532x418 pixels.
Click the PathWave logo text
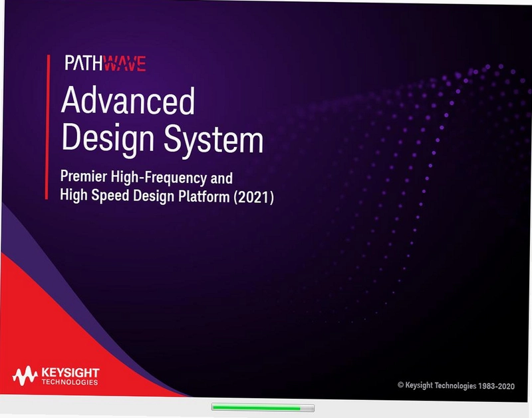tap(106, 63)
